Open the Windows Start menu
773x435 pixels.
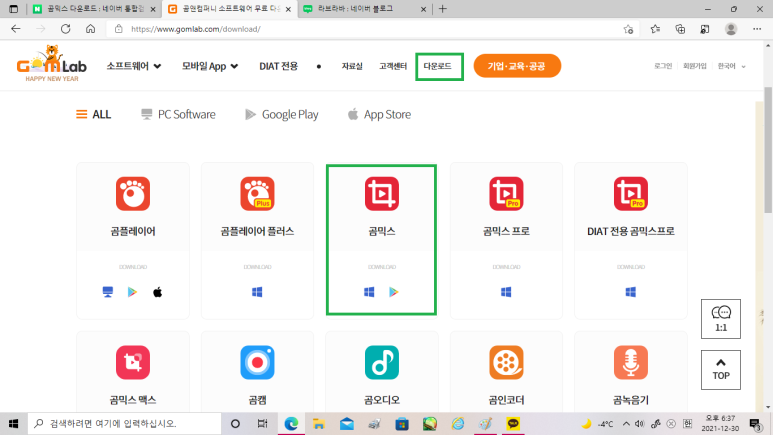pos(13,424)
